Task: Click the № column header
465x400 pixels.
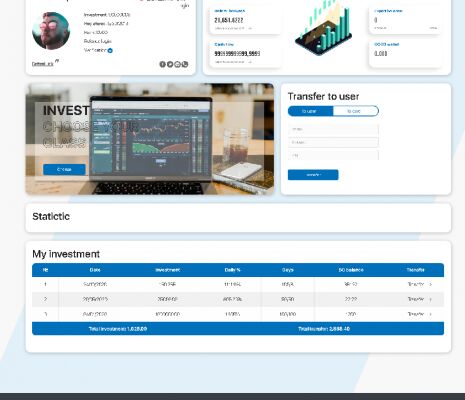Action: (46, 270)
